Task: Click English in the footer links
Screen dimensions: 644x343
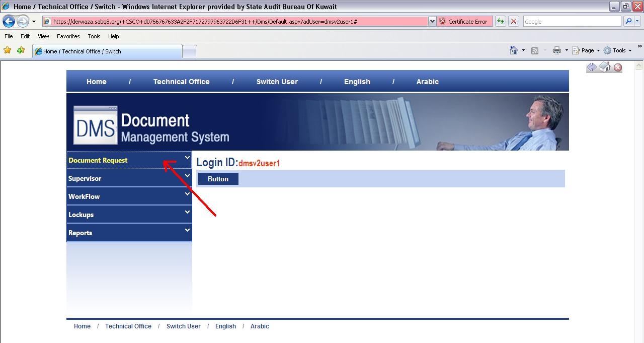Action: coord(225,326)
